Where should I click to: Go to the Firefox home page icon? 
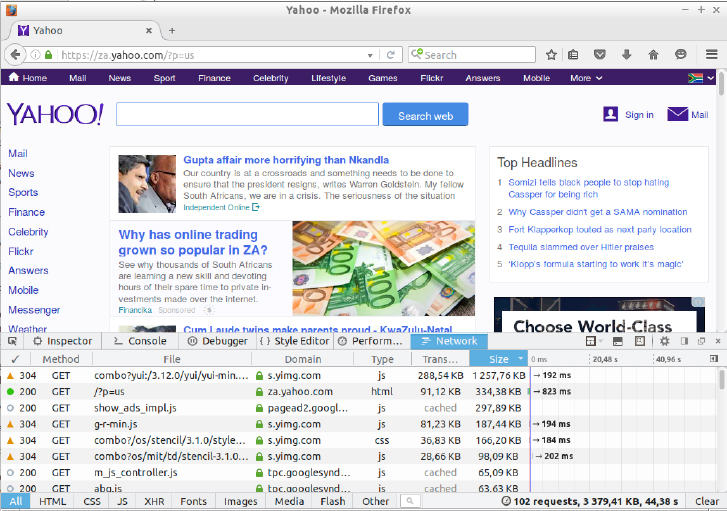pos(653,55)
